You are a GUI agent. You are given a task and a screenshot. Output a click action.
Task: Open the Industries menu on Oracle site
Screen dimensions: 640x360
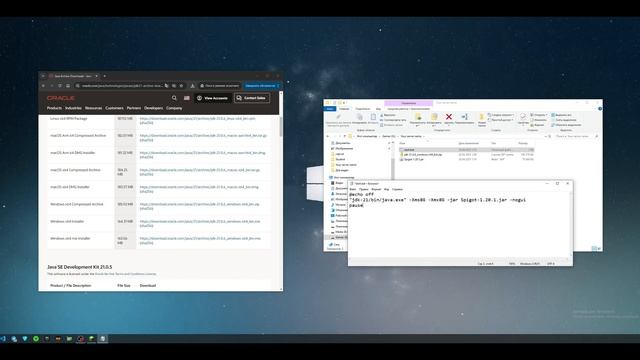[x=73, y=108]
